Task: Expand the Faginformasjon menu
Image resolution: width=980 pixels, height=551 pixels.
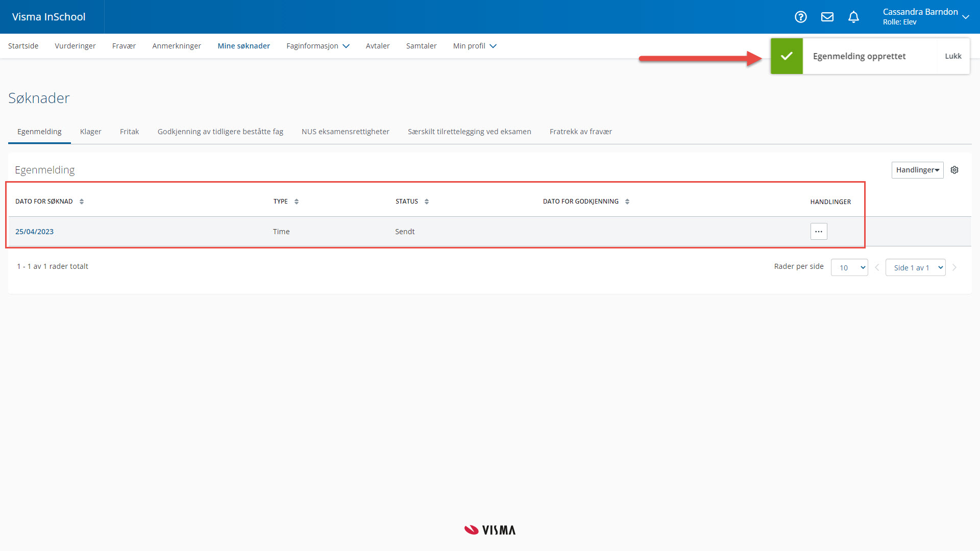Action: [x=317, y=46]
